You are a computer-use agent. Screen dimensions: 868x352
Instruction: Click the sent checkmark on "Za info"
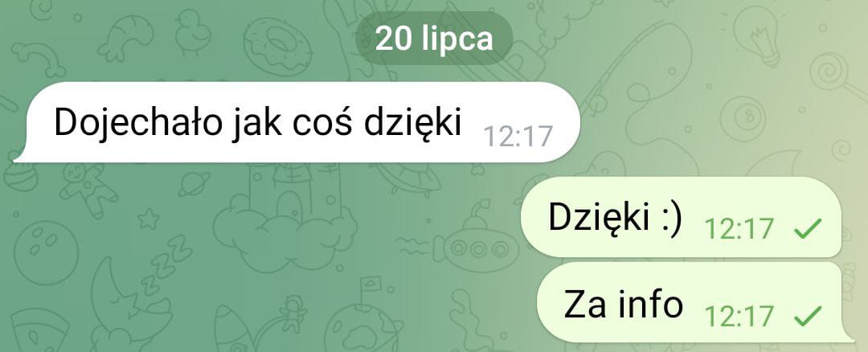[808, 316]
